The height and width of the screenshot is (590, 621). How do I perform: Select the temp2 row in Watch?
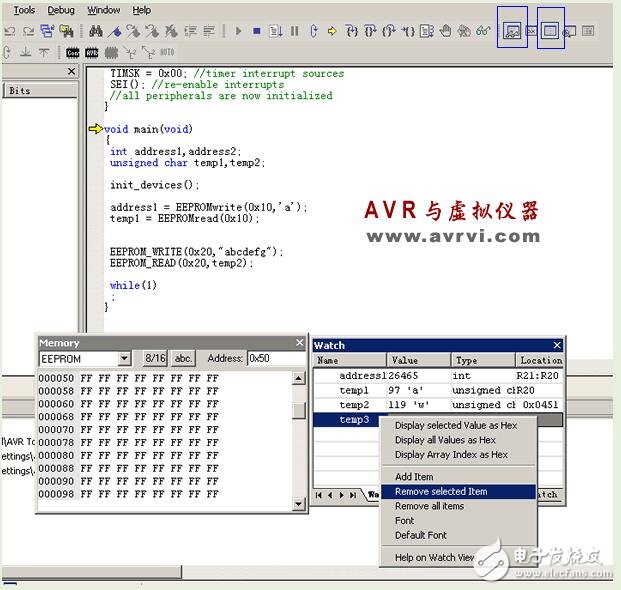(x=354, y=405)
